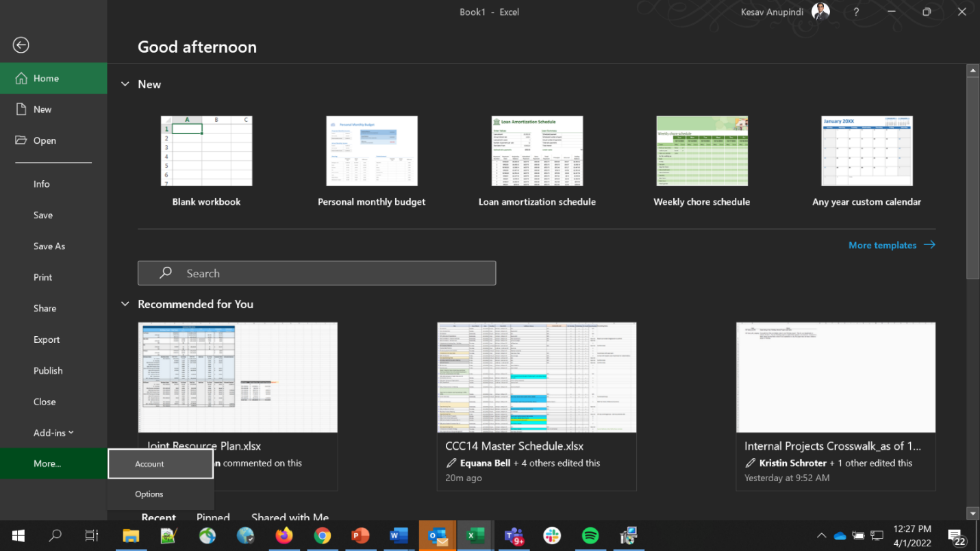Switch to the Pinned tab
Screen dimensions: 980x551
[213, 517]
